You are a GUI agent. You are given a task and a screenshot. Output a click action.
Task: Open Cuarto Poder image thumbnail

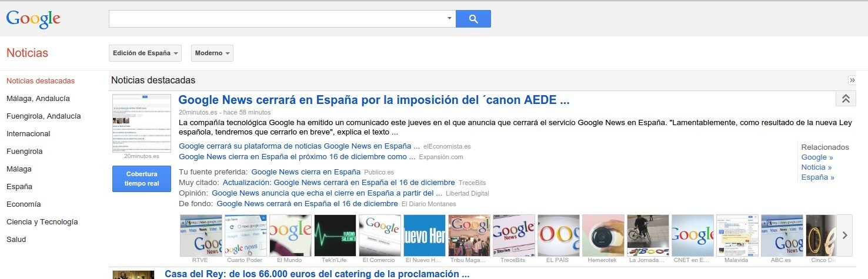pyautogui.click(x=246, y=236)
